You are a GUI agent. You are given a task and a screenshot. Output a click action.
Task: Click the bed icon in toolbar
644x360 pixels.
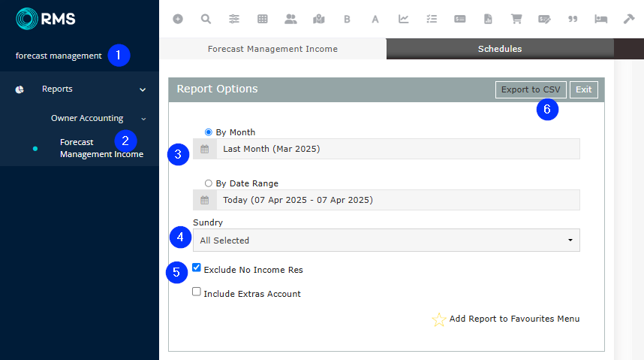click(600, 19)
